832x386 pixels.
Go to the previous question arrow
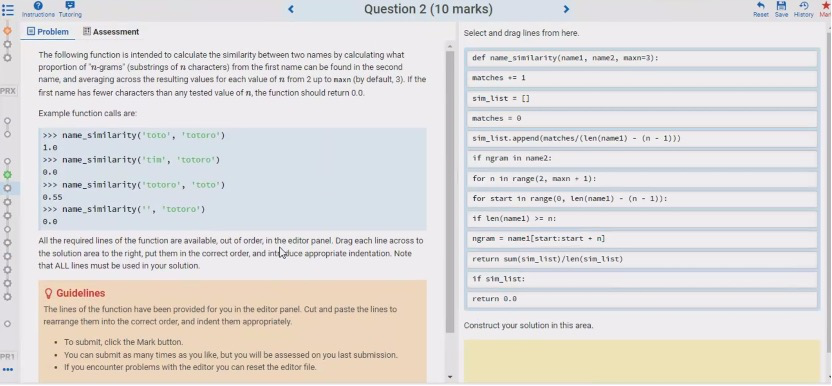point(291,9)
